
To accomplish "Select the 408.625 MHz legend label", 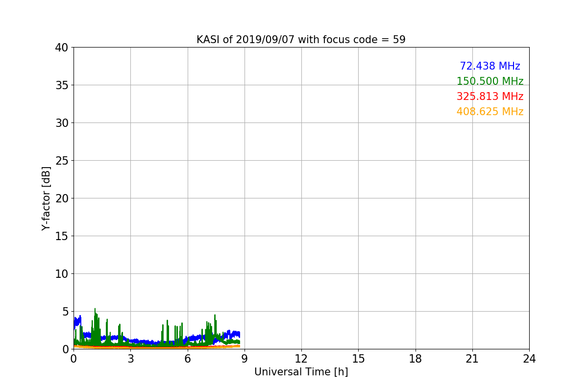I will (490, 112).
